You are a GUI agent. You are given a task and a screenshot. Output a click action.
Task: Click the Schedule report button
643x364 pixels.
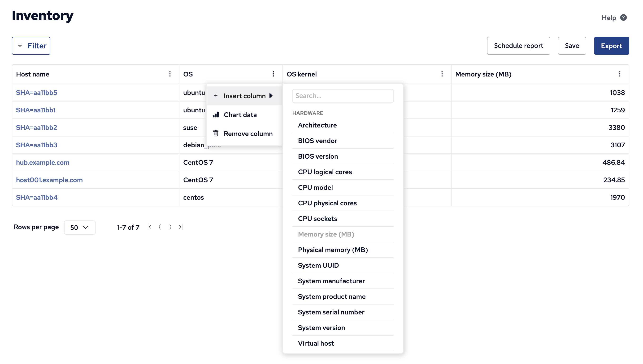point(518,46)
